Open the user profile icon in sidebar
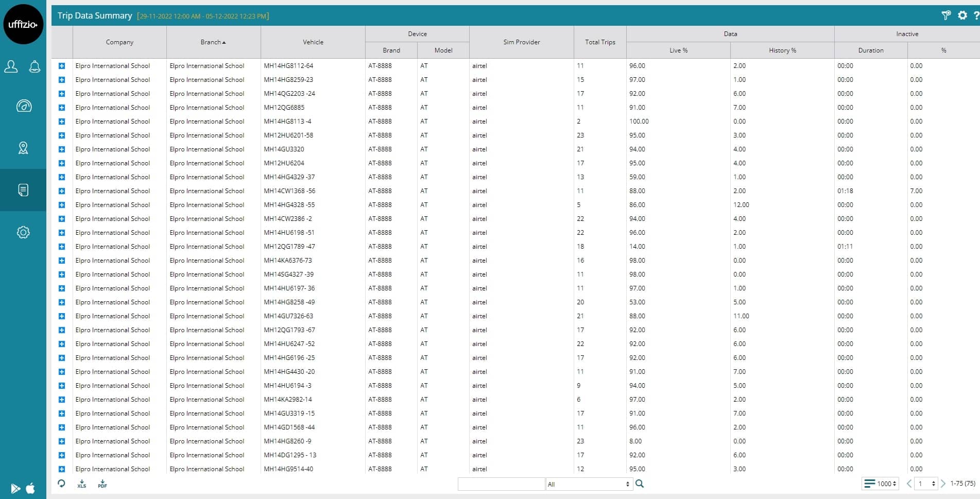 pos(11,66)
